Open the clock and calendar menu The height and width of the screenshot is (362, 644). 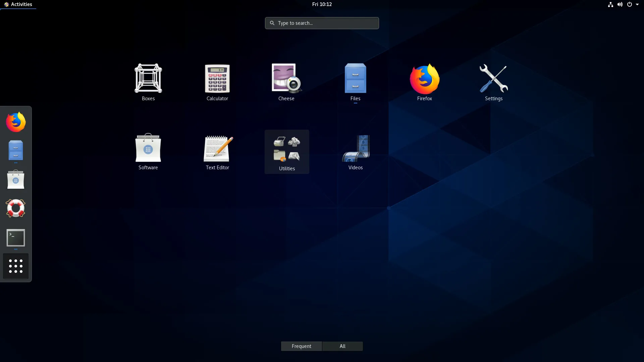[x=322, y=4]
